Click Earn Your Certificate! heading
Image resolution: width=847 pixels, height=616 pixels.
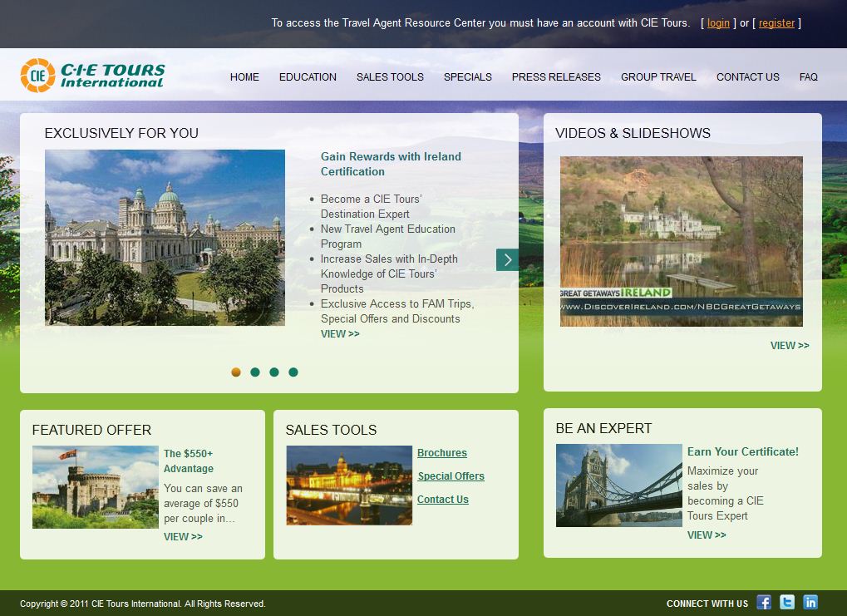(743, 451)
